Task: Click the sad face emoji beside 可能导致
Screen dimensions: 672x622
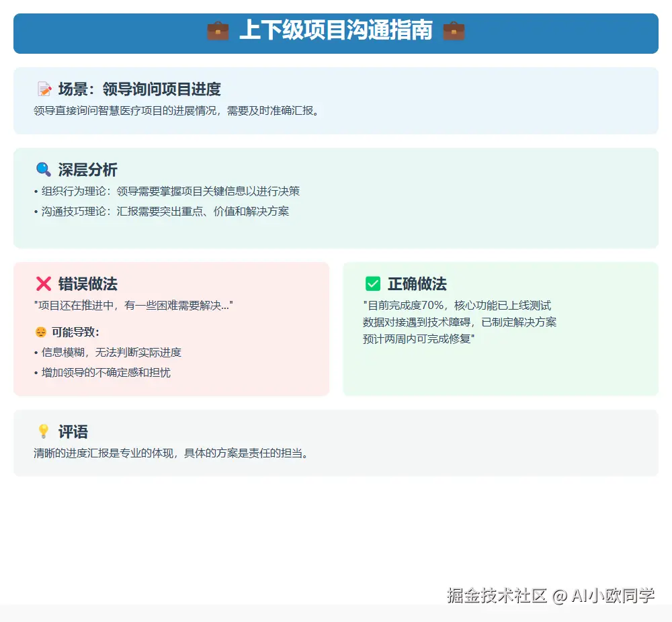Action: pyautogui.click(x=41, y=332)
